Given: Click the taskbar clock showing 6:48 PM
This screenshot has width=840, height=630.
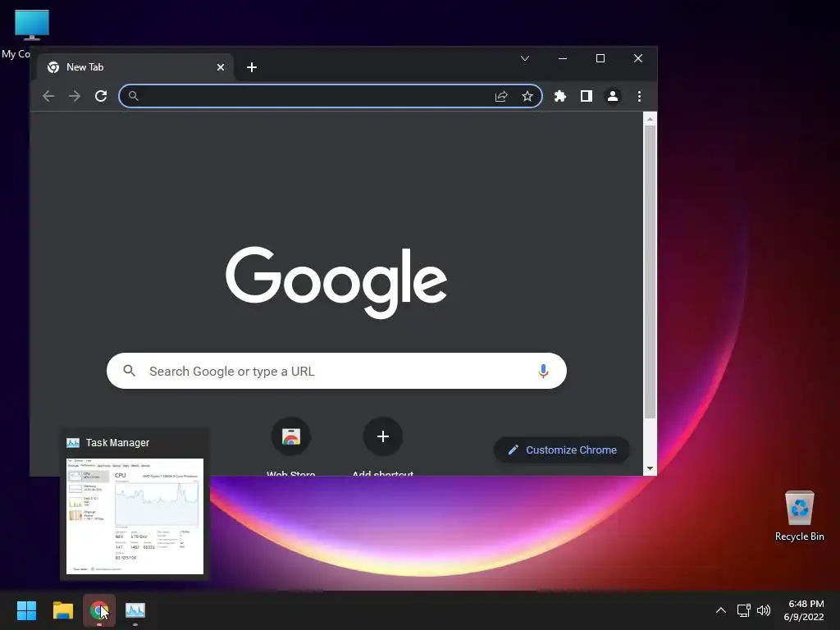Looking at the screenshot, I should coord(804,610).
